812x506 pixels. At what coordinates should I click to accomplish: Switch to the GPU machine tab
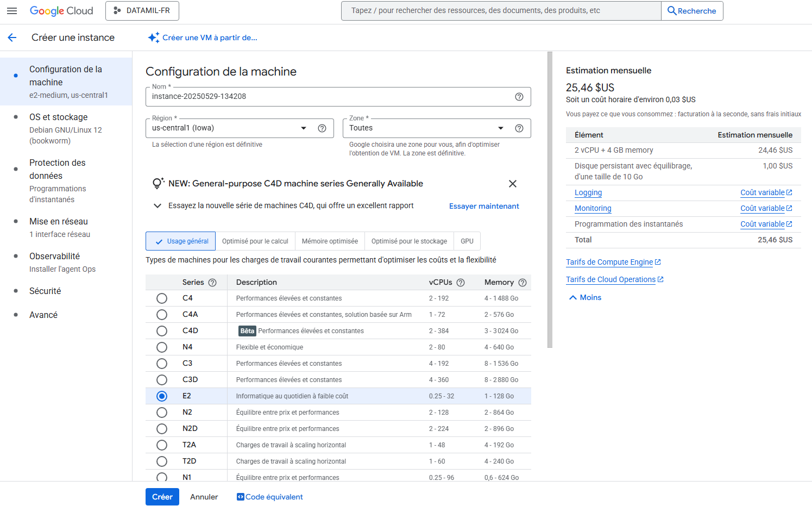point(467,241)
